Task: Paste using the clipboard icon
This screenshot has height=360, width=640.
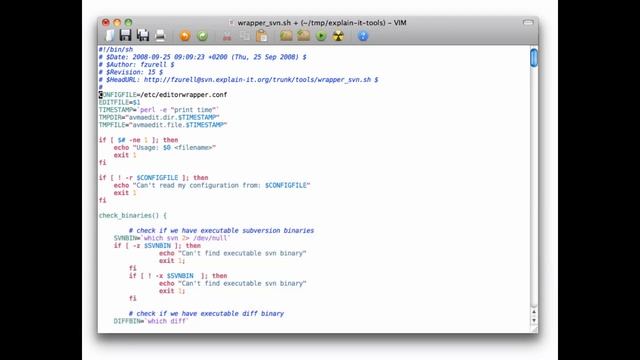Action: (262, 36)
